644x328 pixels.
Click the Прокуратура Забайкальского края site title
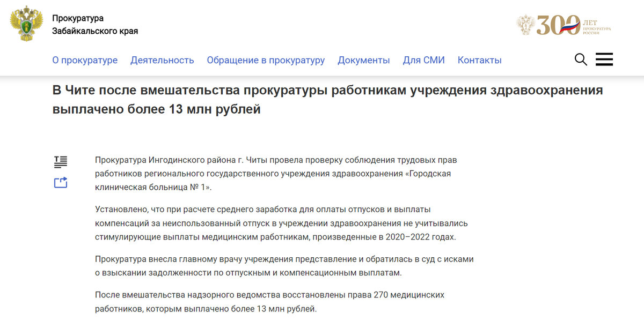point(95,24)
